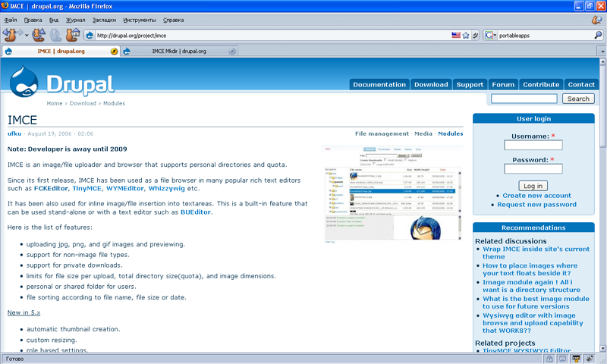Click the Back navigation cat icon
607x364 pixels.
[10, 35]
